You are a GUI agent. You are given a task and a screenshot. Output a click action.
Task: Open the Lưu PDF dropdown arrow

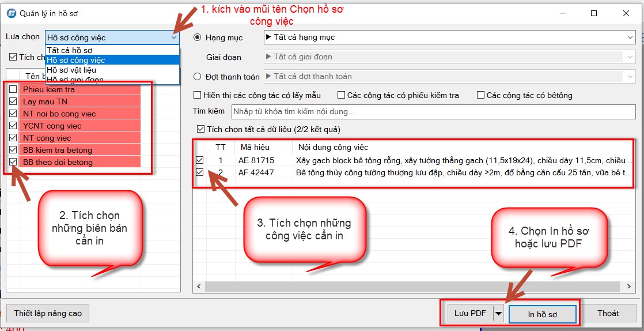(498, 314)
